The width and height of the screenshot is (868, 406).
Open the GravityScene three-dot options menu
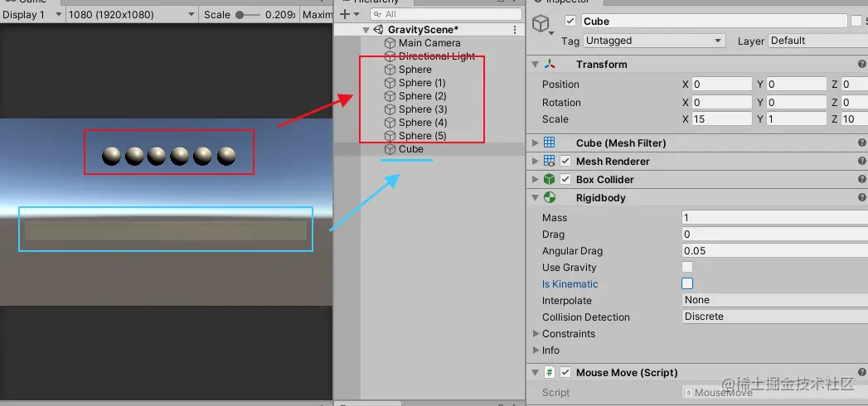click(x=516, y=30)
